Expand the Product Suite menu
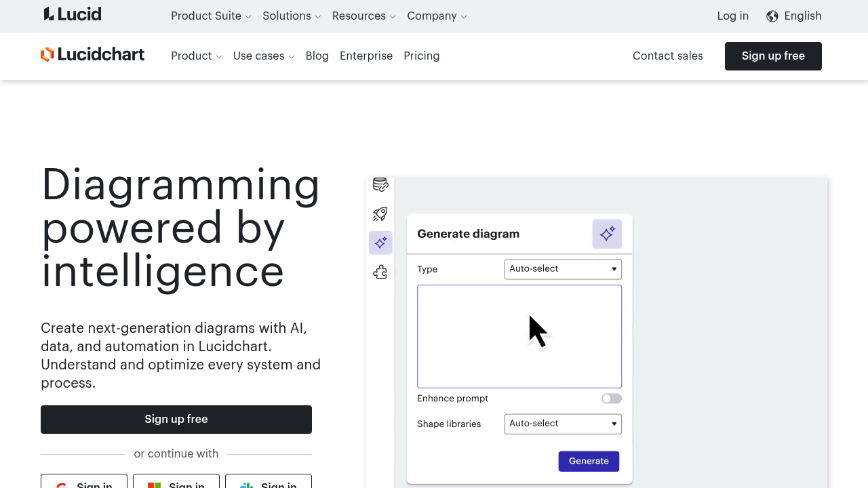This screenshot has width=868, height=488. (x=211, y=16)
